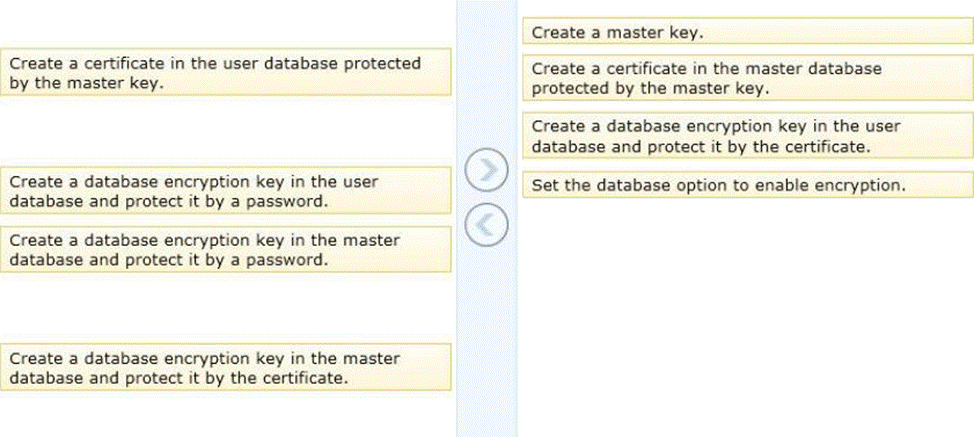
Task: Click blank gap above the user certificate option
Action: point(226,25)
